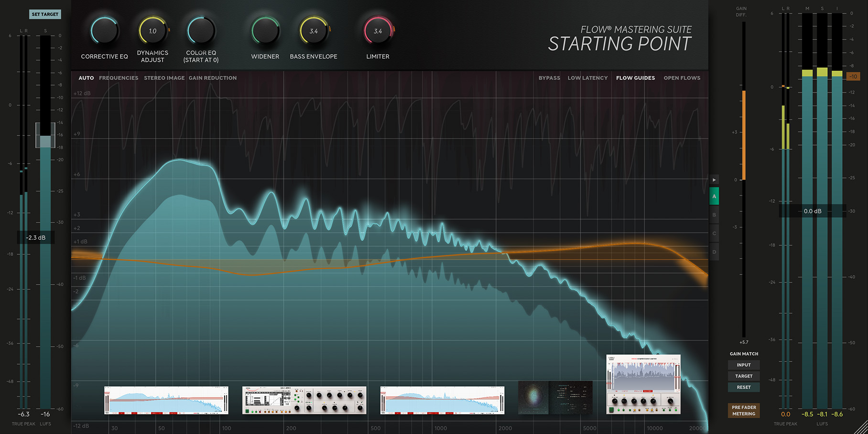Image resolution: width=868 pixels, height=434 pixels.
Task: Click the Widener knob
Action: coord(265,31)
